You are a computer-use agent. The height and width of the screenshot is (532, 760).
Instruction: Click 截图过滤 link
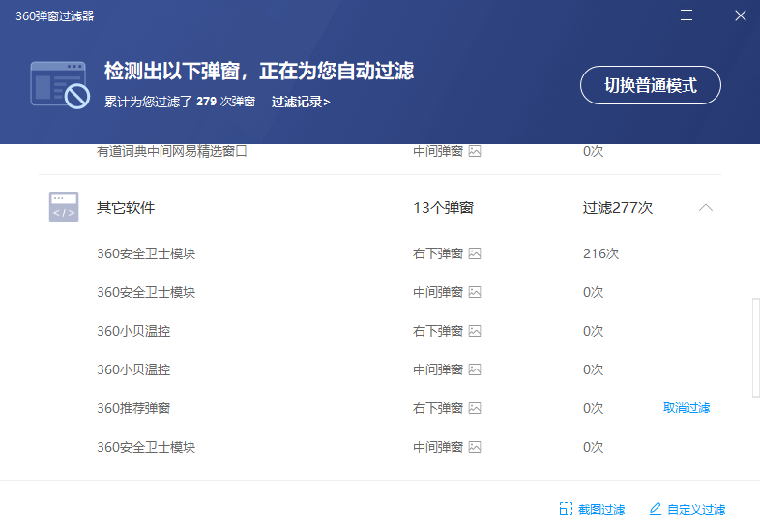pyautogui.click(x=601, y=509)
